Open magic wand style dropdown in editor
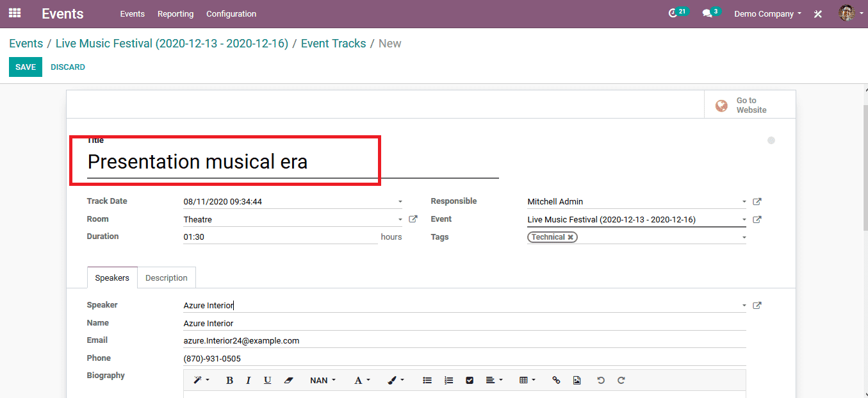868x398 pixels. pos(201,380)
